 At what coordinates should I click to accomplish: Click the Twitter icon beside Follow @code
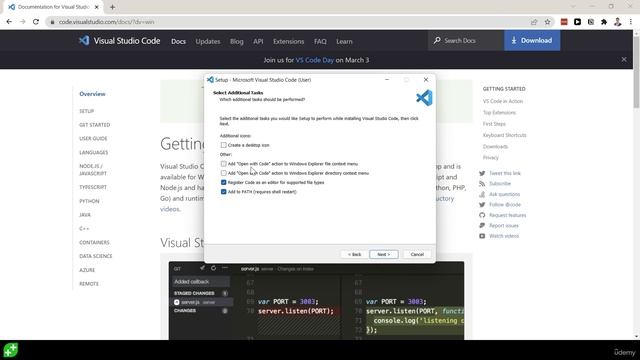point(482,204)
